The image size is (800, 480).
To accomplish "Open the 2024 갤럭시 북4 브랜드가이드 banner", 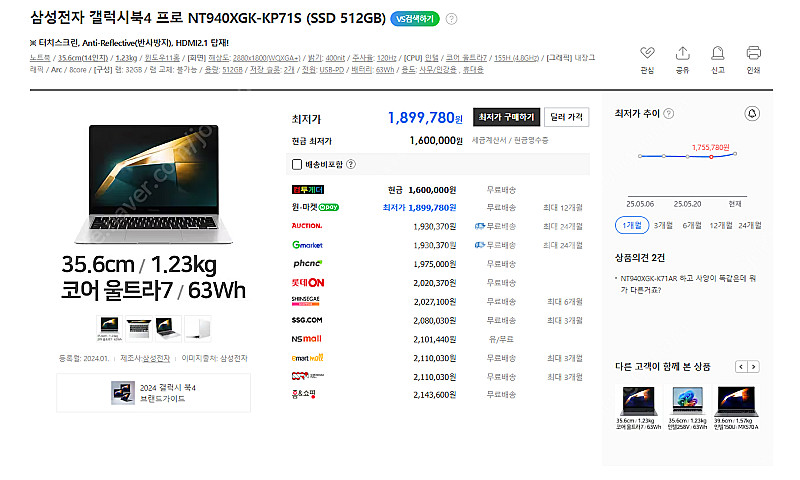I will 153,392.
